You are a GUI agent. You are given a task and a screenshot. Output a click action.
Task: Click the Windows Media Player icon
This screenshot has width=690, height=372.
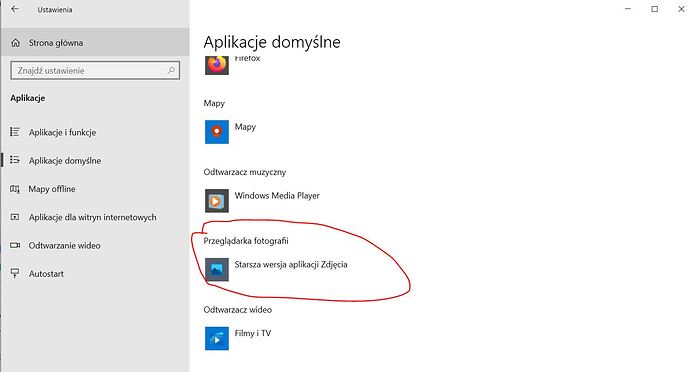click(217, 201)
